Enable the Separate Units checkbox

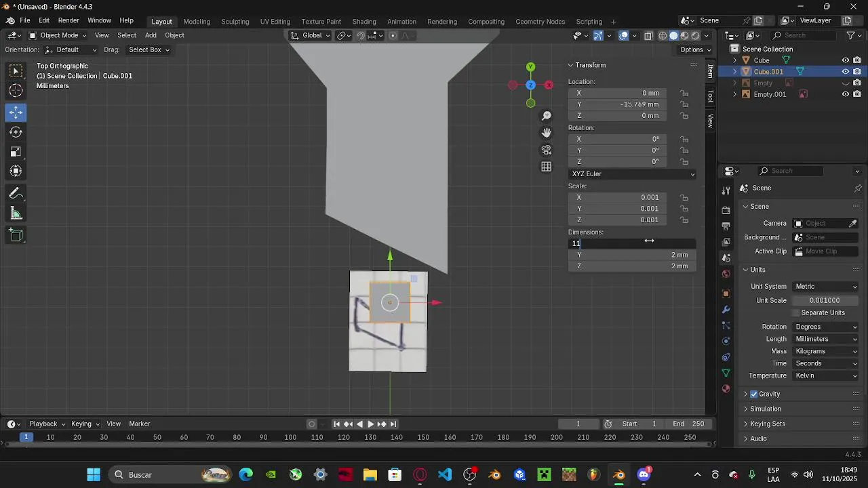tap(795, 312)
